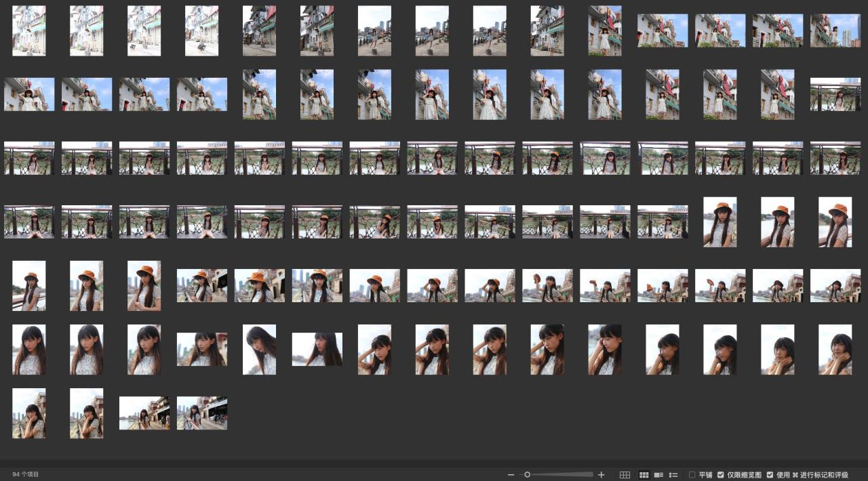Select the first thumbnail in the second row
The width and height of the screenshot is (868, 481).
click(29, 94)
